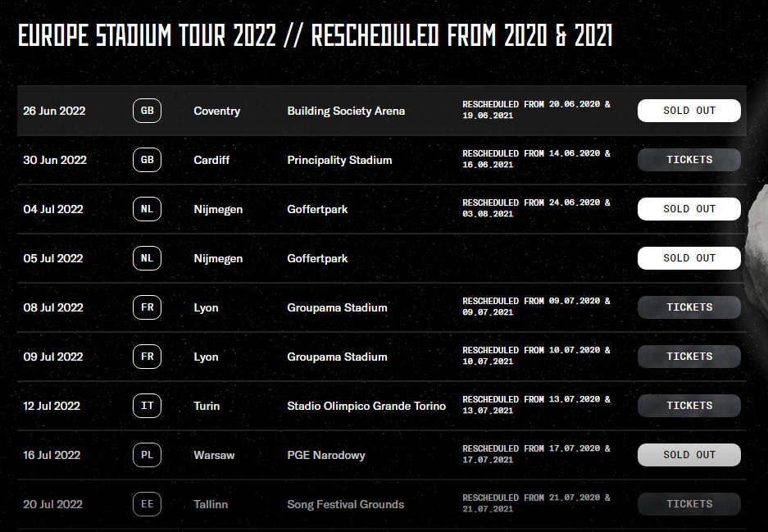This screenshot has width=768, height=532.
Task: Click Sold Out button for Coventry
Action: (x=689, y=111)
